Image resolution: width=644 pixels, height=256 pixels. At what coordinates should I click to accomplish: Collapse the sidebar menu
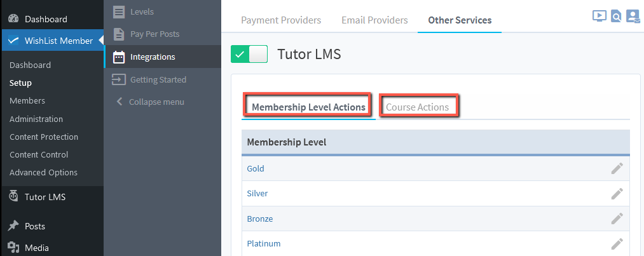tap(156, 102)
